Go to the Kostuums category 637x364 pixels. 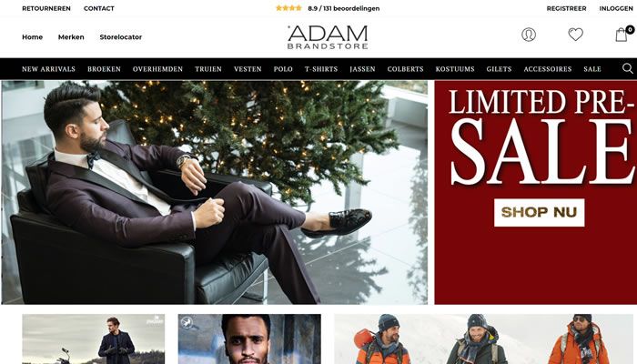coord(455,69)
